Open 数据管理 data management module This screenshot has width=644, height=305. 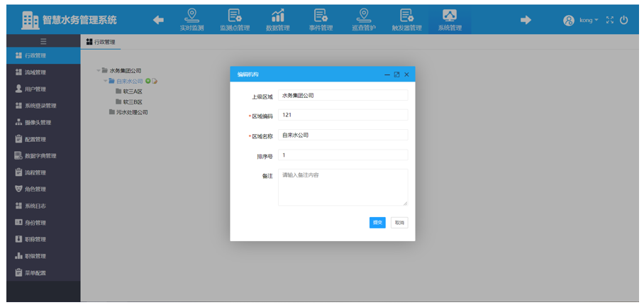point(277,20)
